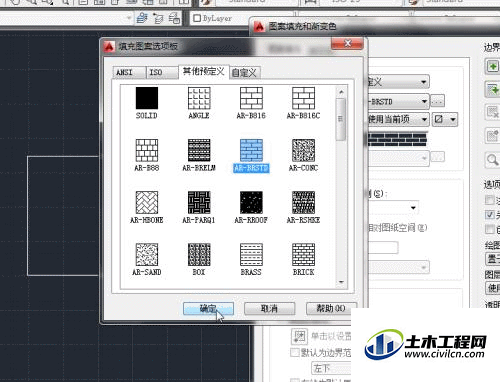Click the pattern list scroll-up arrow
500x382 pixels.
[x=341, y=92]
